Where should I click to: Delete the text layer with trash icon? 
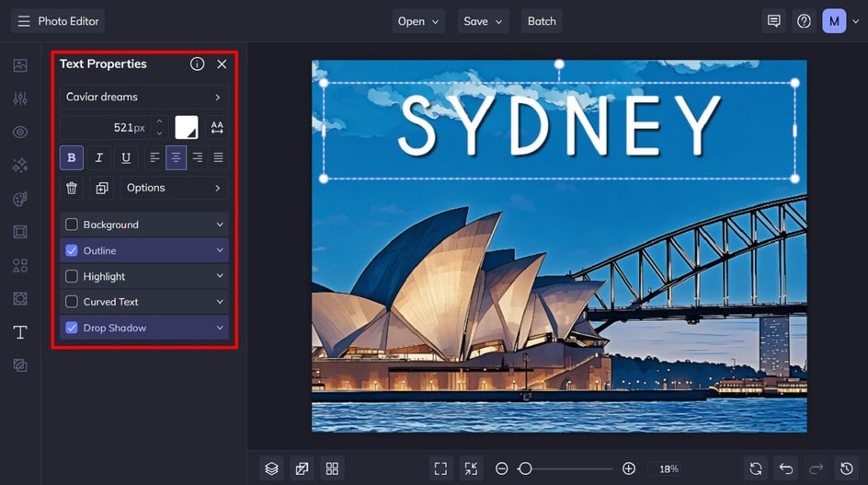(72, 188)
